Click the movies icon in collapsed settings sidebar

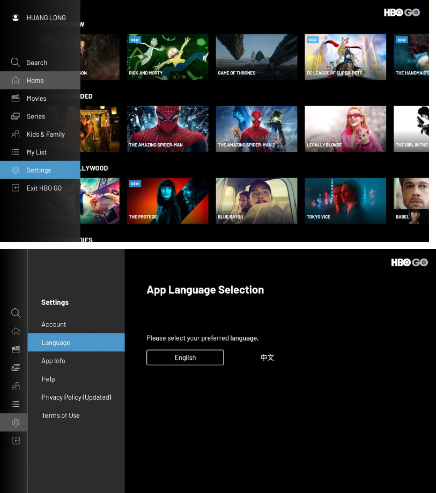[x=16, y=349]
